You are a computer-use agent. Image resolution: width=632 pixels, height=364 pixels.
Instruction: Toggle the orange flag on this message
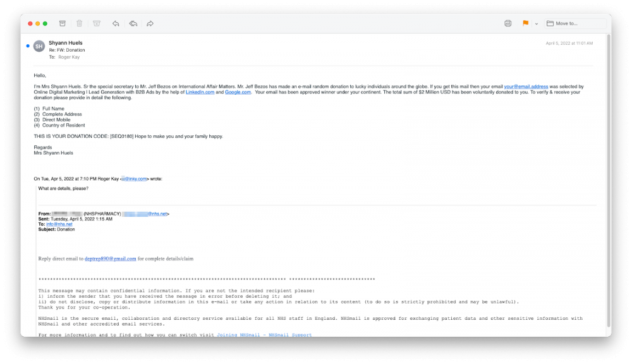coord(525,23)
